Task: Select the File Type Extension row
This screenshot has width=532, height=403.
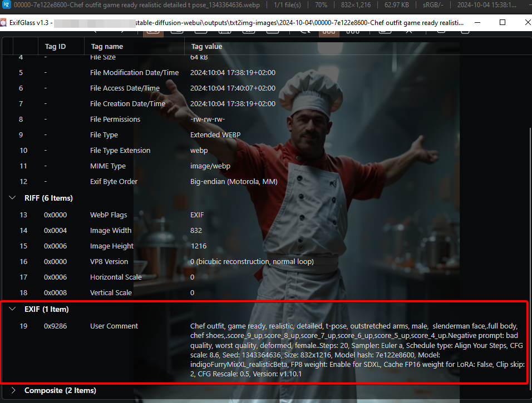Action: click(265, 151)
